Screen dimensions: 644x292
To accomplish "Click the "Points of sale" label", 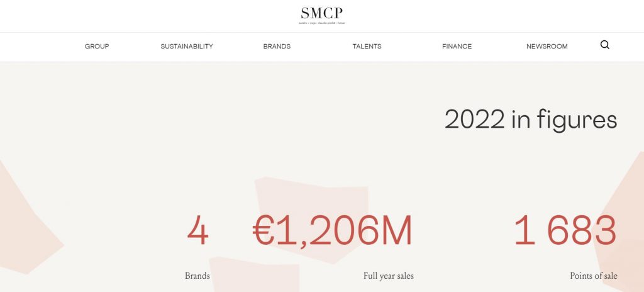I will pyautogui.click(x=593, y=276).
